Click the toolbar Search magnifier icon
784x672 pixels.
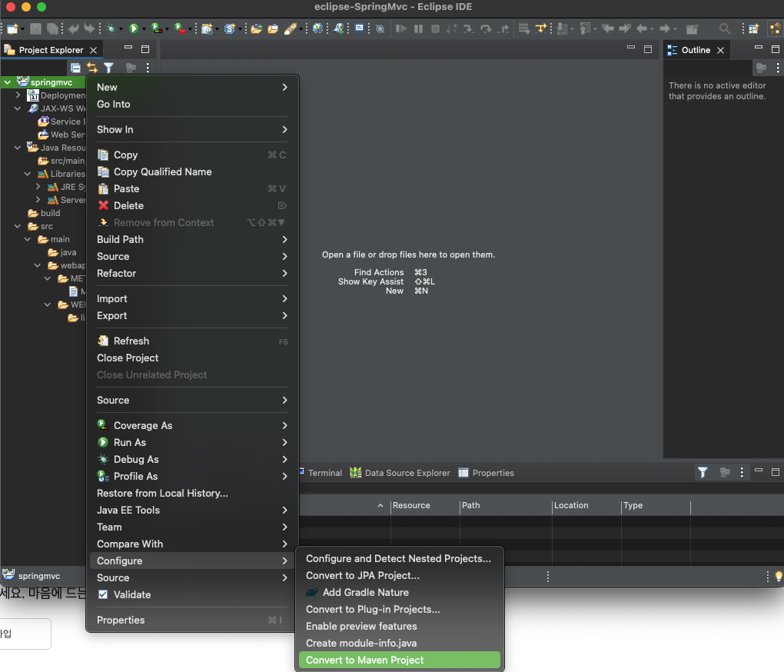(x=725, y=29)
